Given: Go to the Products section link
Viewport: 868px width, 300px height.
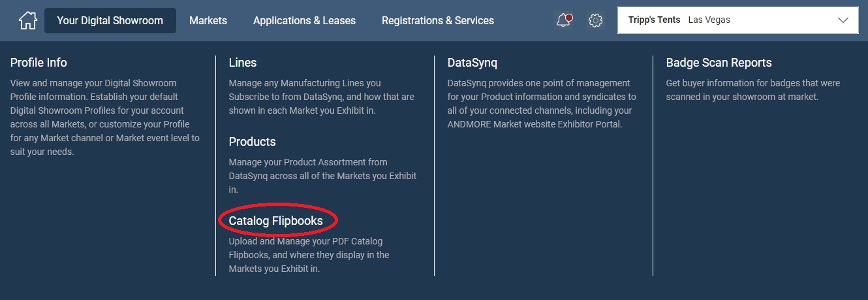Looking at the screenshot, I should coord(252,142).
